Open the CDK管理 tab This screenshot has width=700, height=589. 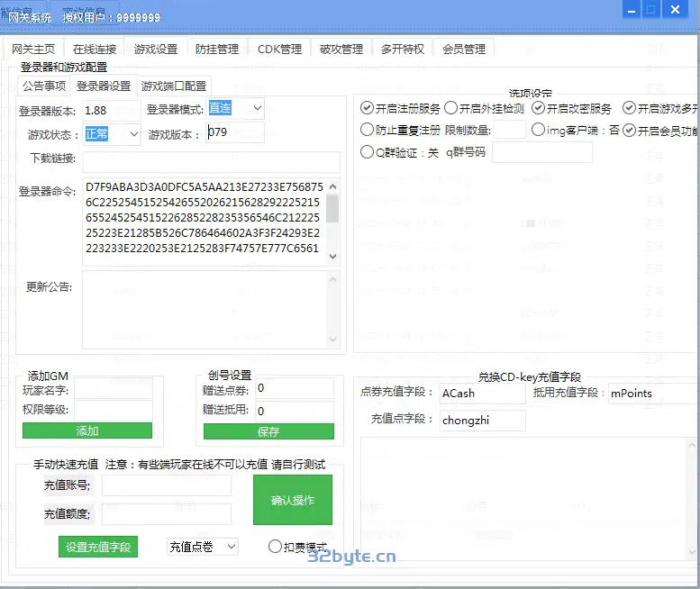279,50
